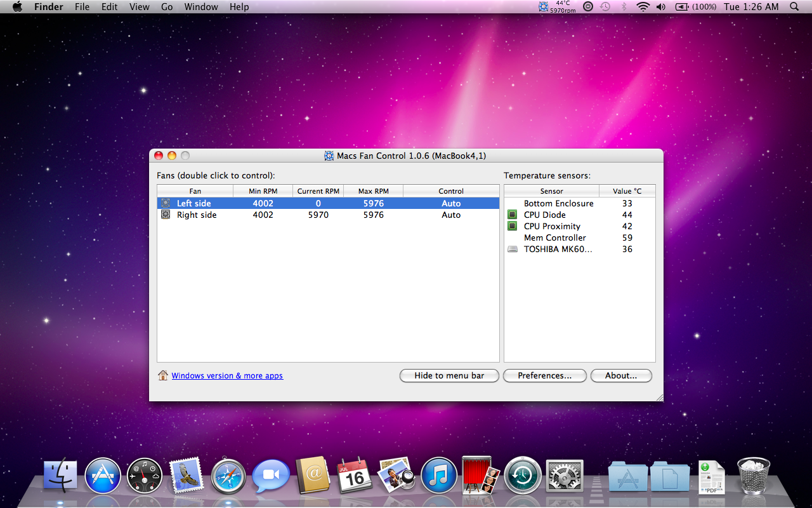Open the Edit menu

pyautogui.click(x=110, y=6)
